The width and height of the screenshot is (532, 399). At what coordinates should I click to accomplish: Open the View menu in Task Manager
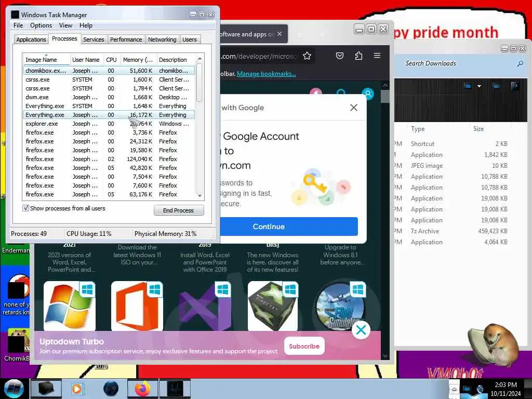point(65,25)
